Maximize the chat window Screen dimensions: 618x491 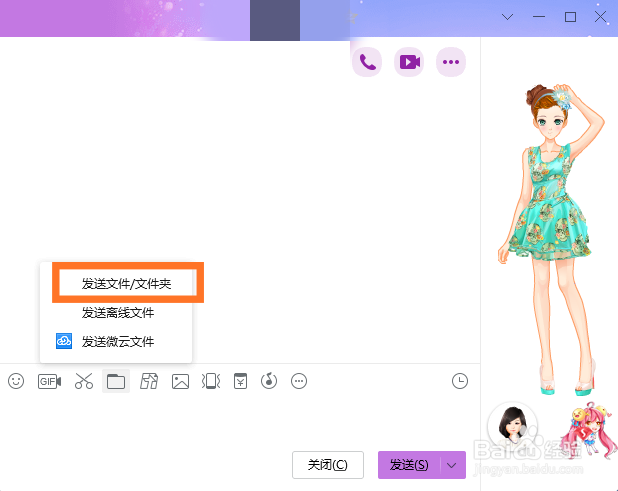pos(570,17)
